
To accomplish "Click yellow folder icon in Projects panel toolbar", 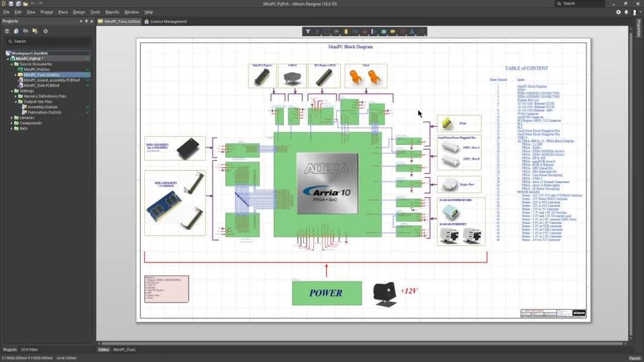I will pyautogui.click(x=36, y=32).
